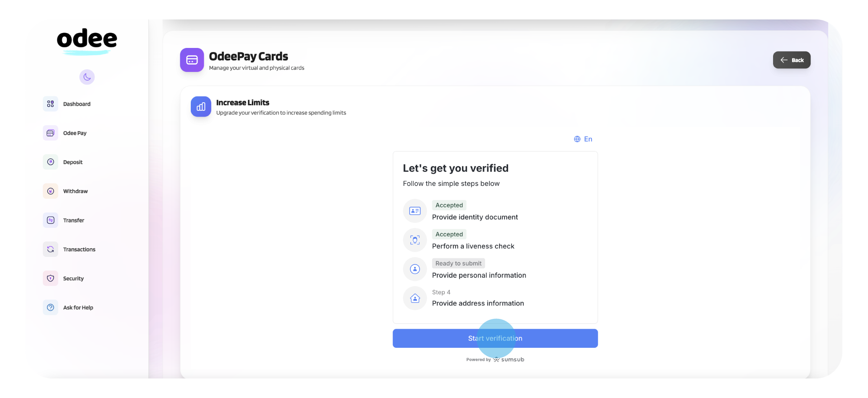Click Manage your virtual and physical cards subtitle
Image resolution: width=868 pixels, height=398 pixels.
pyautogui.click(x=256, y=68)
